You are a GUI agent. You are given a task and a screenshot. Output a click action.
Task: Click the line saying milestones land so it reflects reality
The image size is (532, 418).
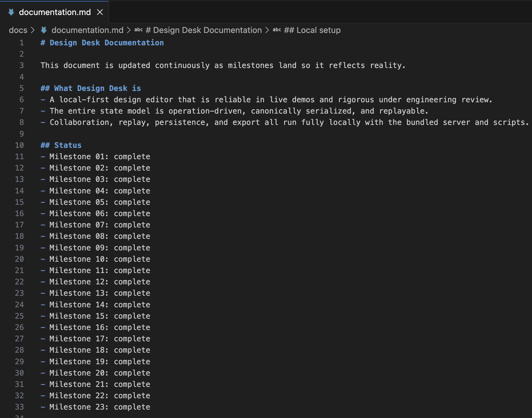[x=222, y=65]
